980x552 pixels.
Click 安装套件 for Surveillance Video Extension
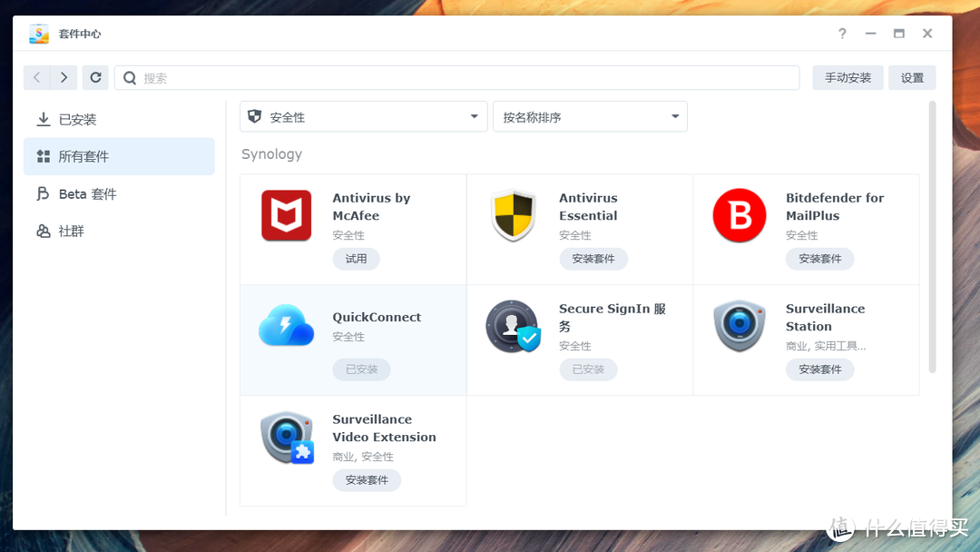click(367, 480)
